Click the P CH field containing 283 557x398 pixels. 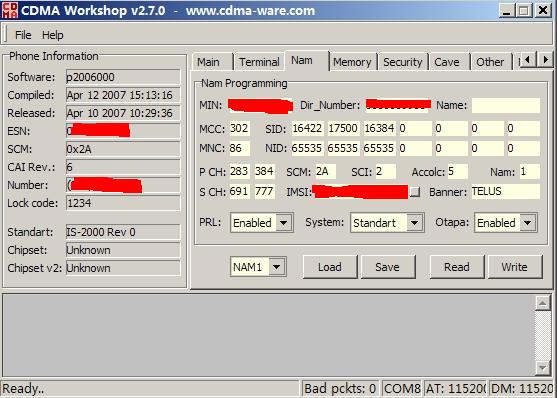point(239,172)
